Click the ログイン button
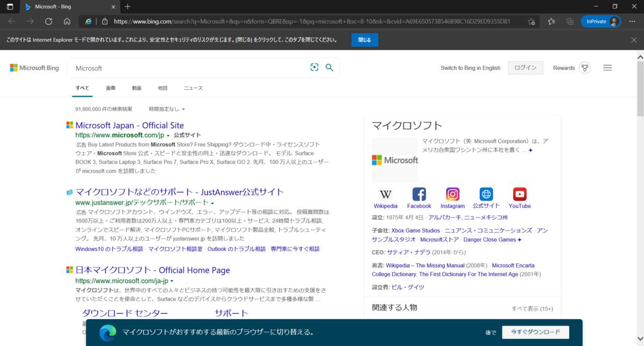644x346 pixels. coord(525,68)
